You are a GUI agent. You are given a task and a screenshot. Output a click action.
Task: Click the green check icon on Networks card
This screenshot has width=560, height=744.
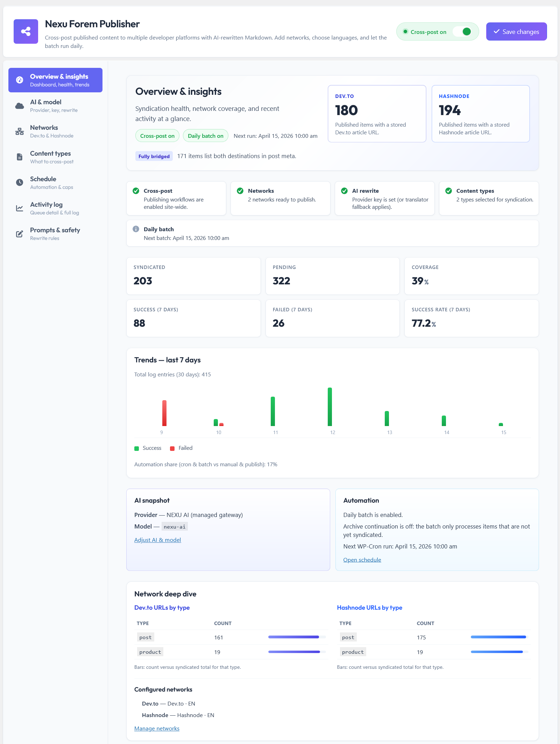[240, 191]
